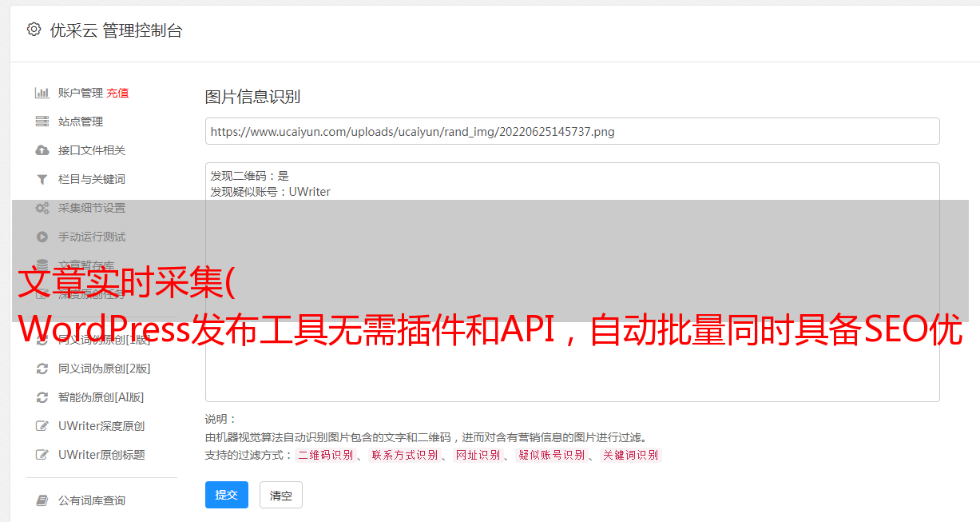Image resolution: width=980 pixels, height=522 pixels.
Task: Click the gears icon for 采集细节设置
Action: (42, 208)
